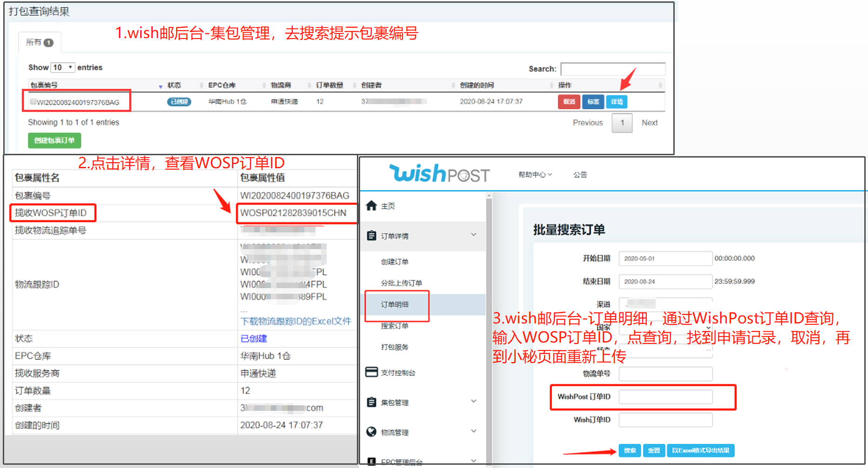Click the Search input field

(x=613, y=69)
